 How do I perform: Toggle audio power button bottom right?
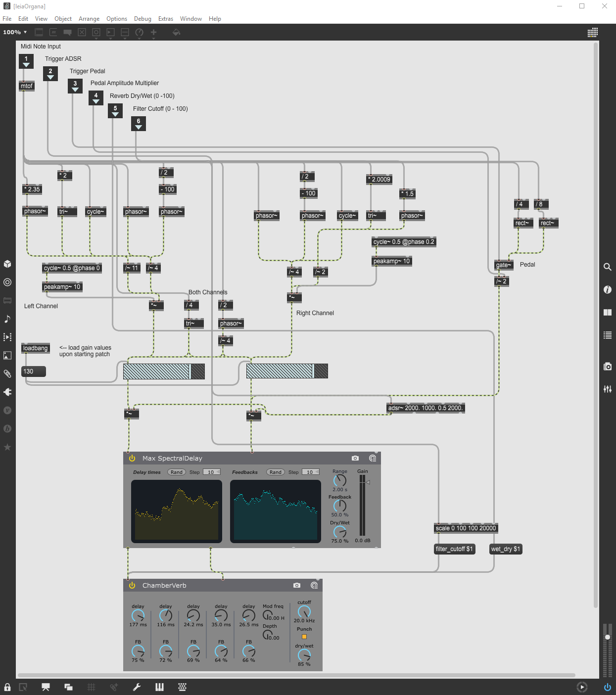pos(608,687)
